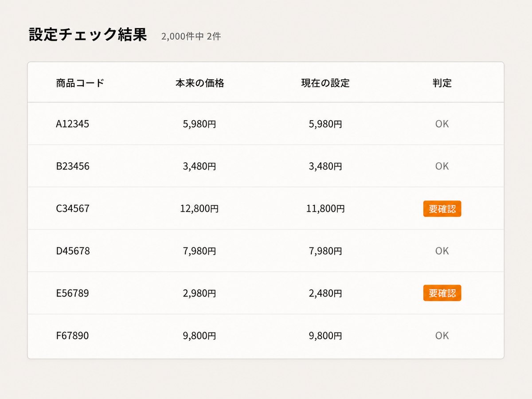Click the 現在の設定 cell in row A12345

click(x=325, y=124)
